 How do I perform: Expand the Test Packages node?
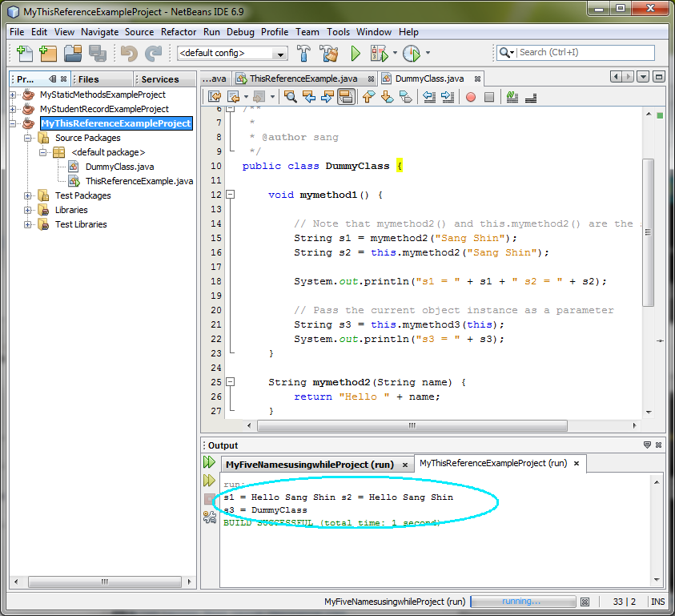tap(27, 195)
